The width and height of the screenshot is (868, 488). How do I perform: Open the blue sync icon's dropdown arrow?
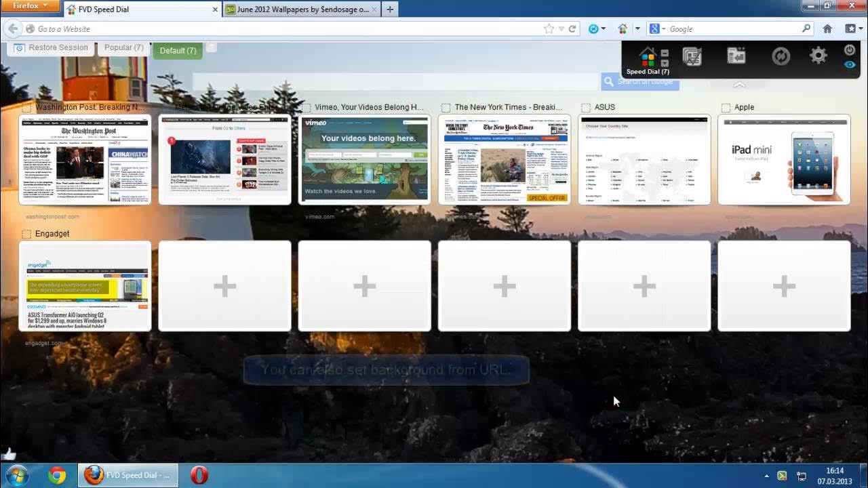point(604,29)
